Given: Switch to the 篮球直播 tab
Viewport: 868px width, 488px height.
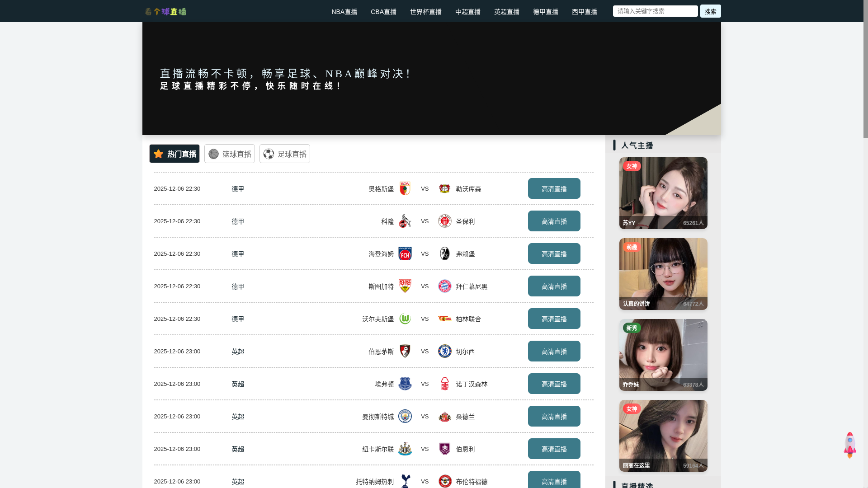Looking at the screenshot, I should tap(230, 154).
